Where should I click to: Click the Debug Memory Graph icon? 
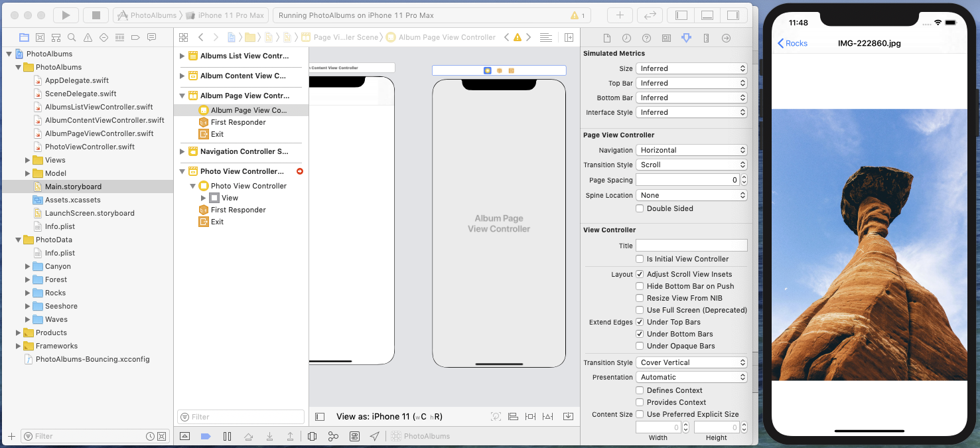(x=333, y=436)
